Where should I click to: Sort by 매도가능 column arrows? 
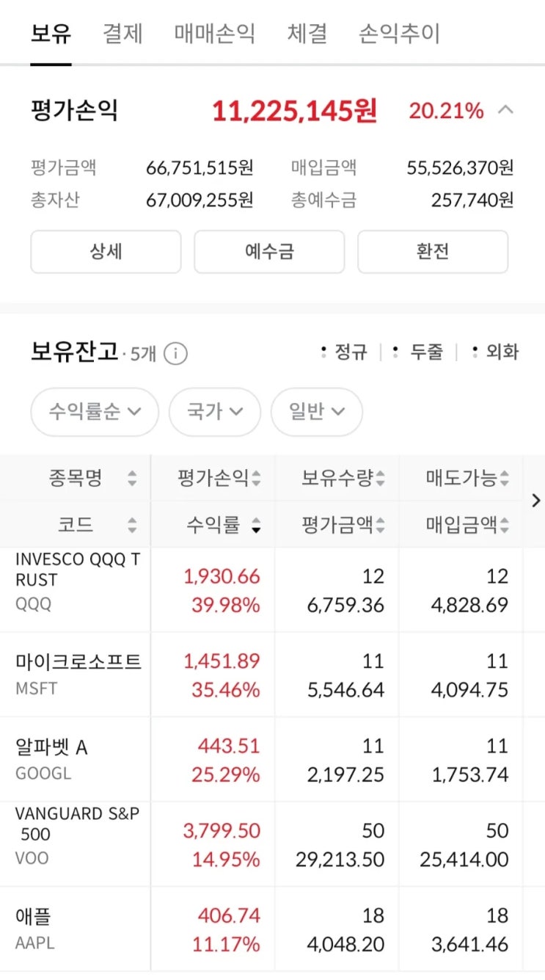[x=504, y=479]
